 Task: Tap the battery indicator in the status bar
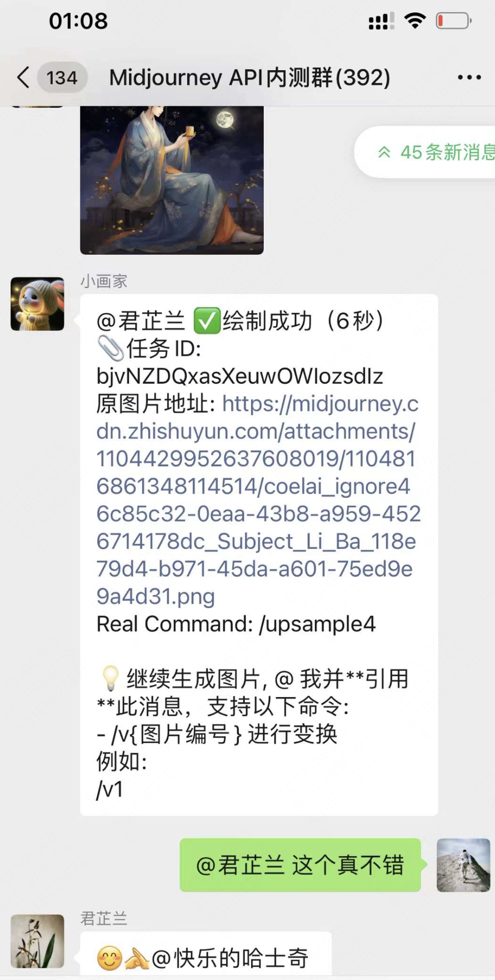click(454, 21)
